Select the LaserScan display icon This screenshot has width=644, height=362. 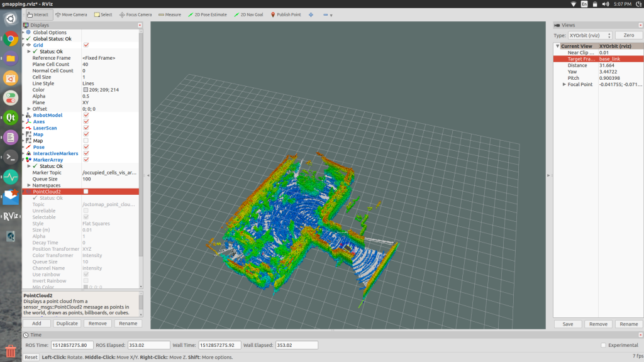click(28, 128)
